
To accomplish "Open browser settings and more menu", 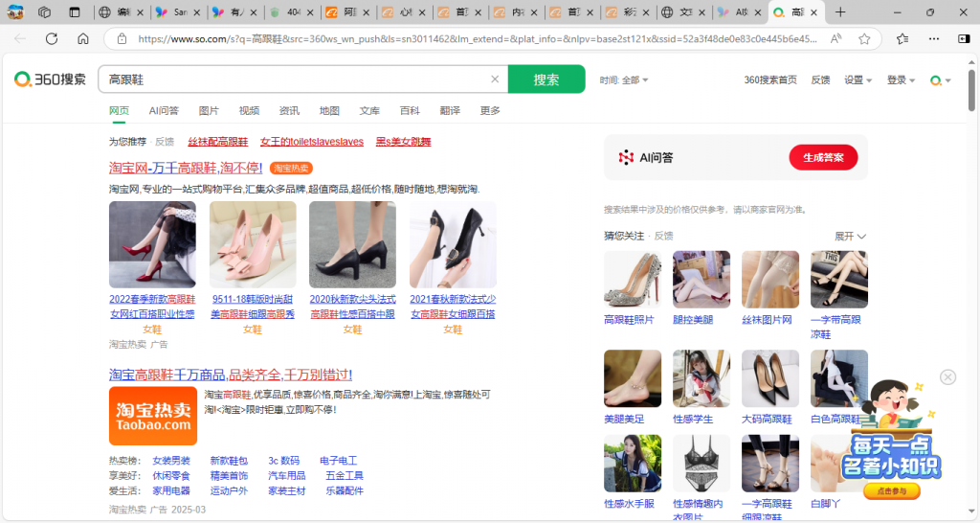I will (x=934, y=38).
